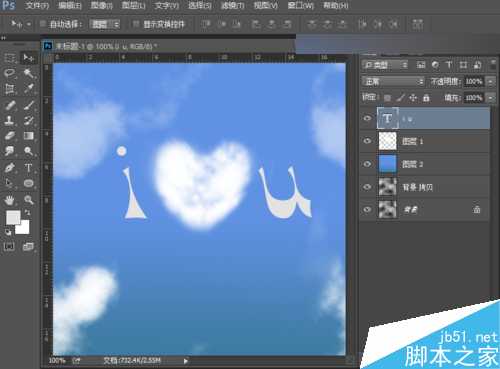Select the Pen tool
500x369 pixels.
click(x=10, y=167)
